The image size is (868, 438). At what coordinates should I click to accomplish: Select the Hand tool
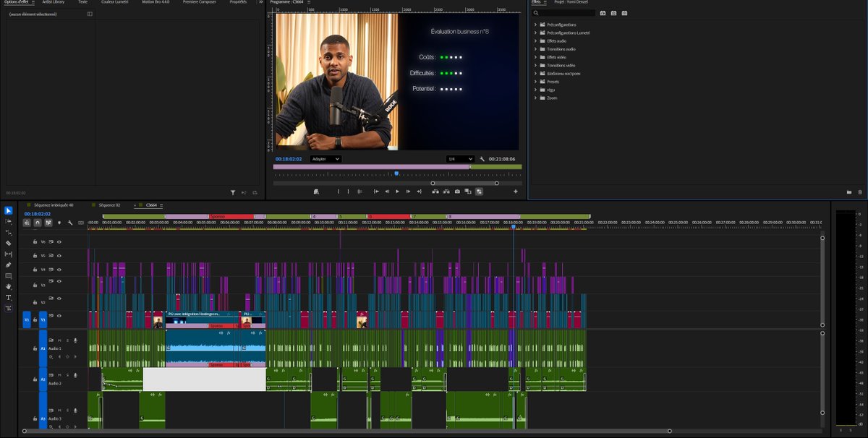tap(9, 286)
